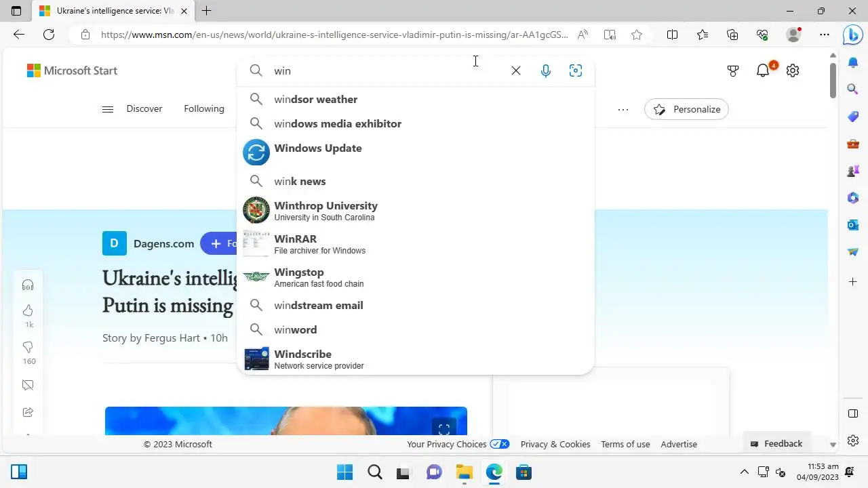The height and width of the screenshot is (488, 868).
Task: Start visual search camera icon
Action: point(576,70)
